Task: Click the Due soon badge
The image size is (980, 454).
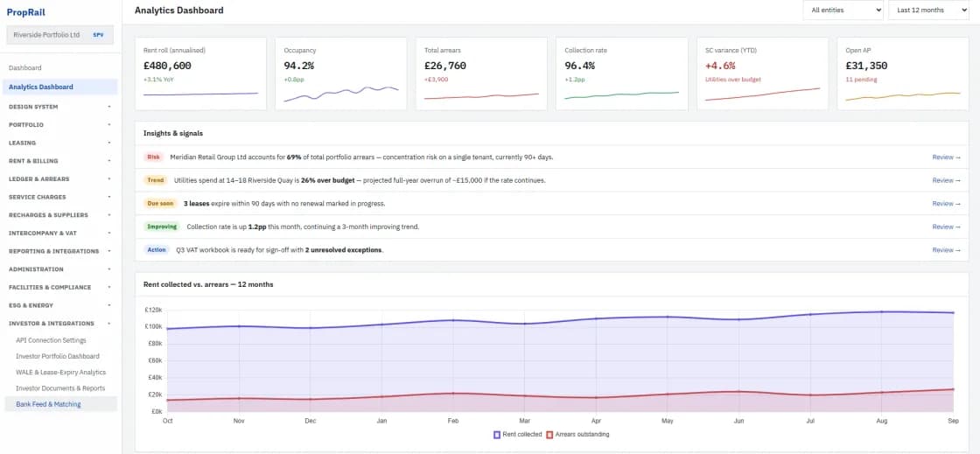Action: pos(160,204)
